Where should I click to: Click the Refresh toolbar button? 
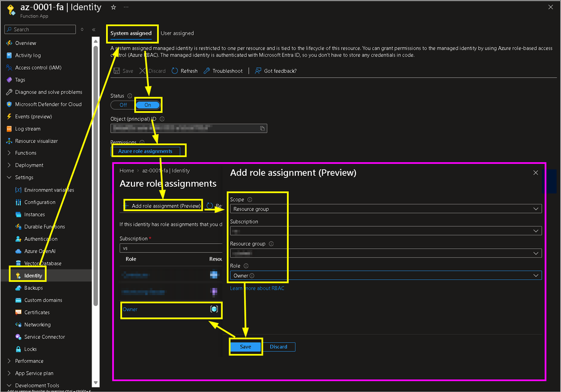click(185, 71)
